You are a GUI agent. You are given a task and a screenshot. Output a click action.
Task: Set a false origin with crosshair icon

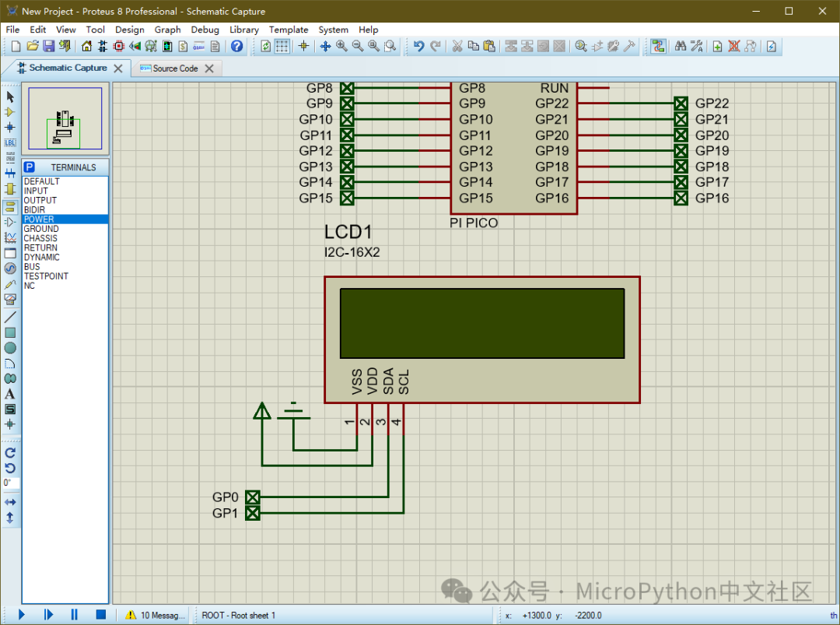(x=304, y=47)
